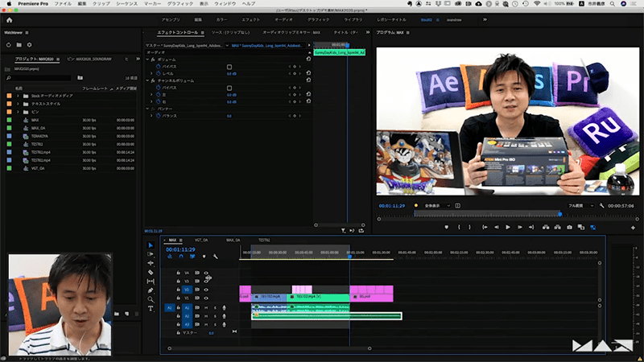Screen dimensions: 644x362
Task: Click the Lift button in Program monitor
Action: click(x=546, y=227)
